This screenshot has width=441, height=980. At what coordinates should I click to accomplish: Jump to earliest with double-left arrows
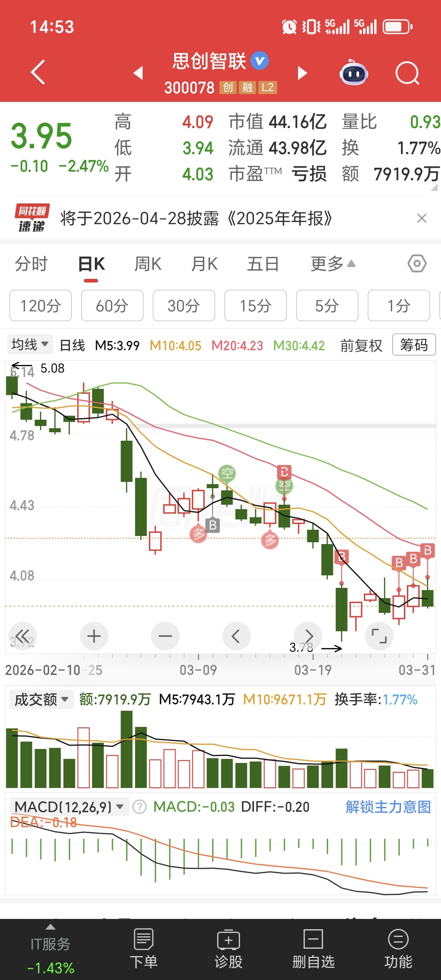click(x=23, y=636)
